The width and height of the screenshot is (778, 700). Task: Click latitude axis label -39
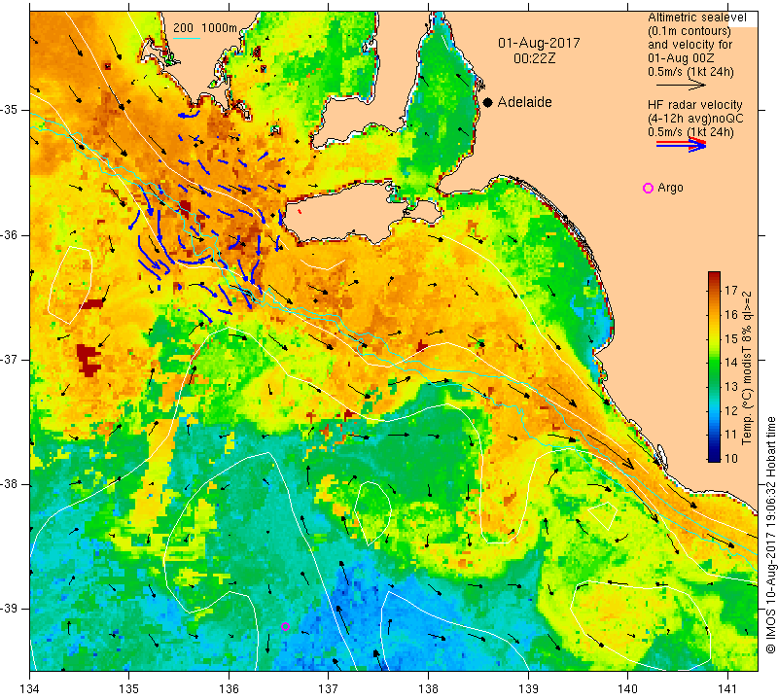coord(10,609)
